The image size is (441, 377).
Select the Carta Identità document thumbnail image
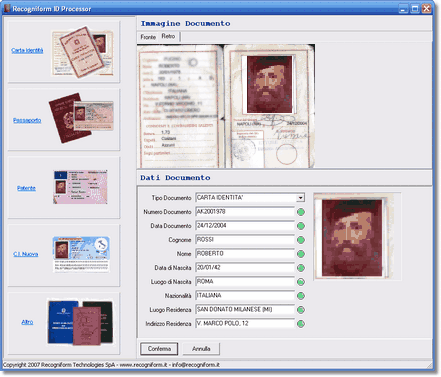point(82,52)
